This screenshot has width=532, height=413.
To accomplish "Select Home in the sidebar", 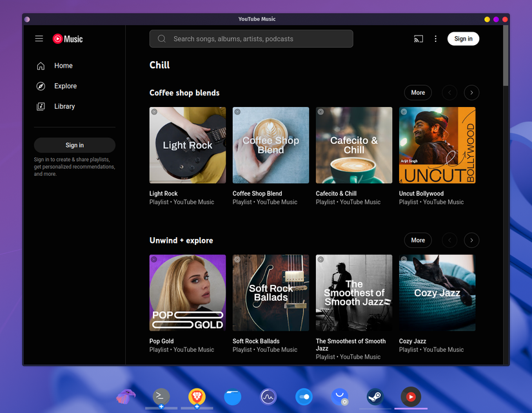I will tap(63, 65).
